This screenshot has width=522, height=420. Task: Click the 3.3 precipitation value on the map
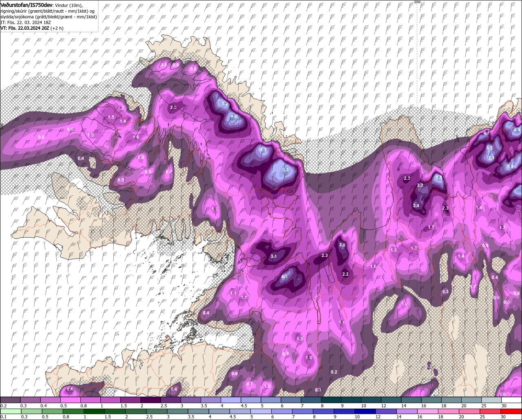pos(420,186)
